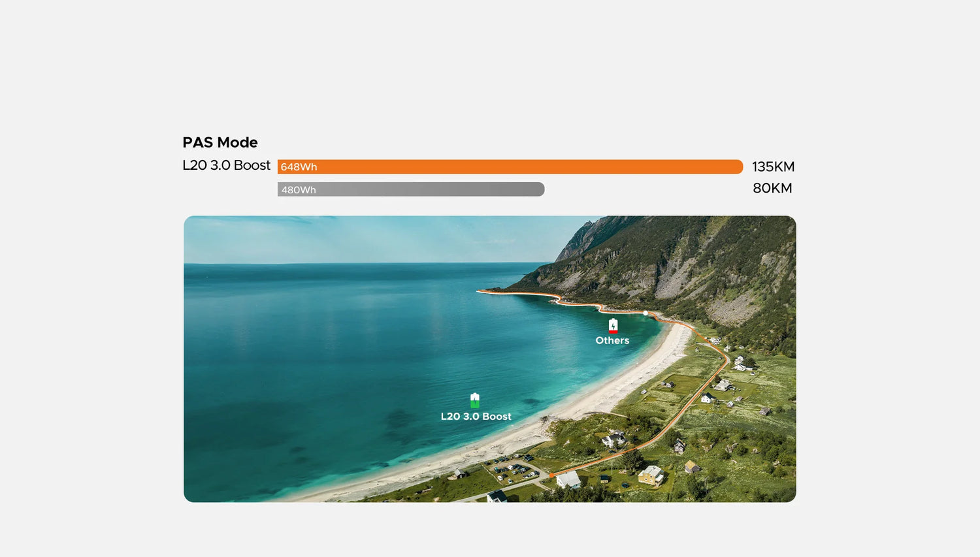Select the white dot marker on the route
The height and width of the screenshot is (557, 980).
[x=645, y=313]
